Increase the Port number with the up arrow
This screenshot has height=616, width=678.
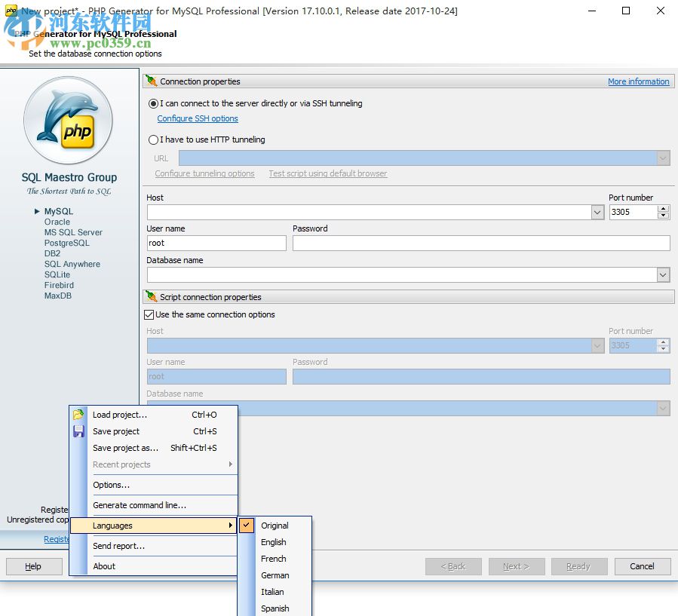663,209
